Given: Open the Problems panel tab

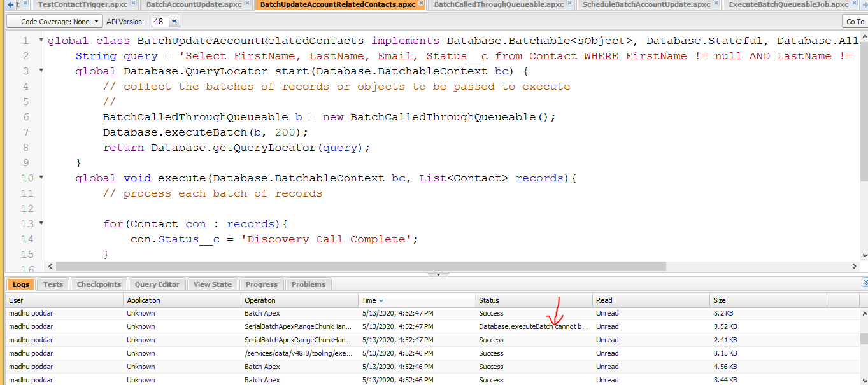Looking at the screenshot, I should click(308, 284).
